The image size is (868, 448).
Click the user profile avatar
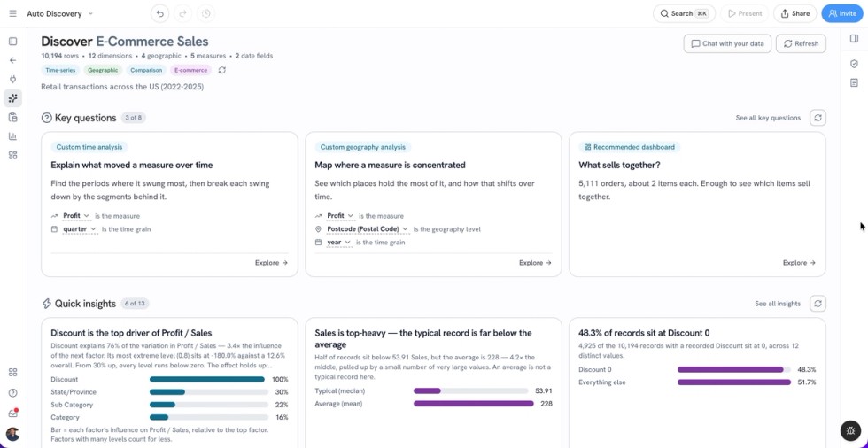click(x=12, y=434)
